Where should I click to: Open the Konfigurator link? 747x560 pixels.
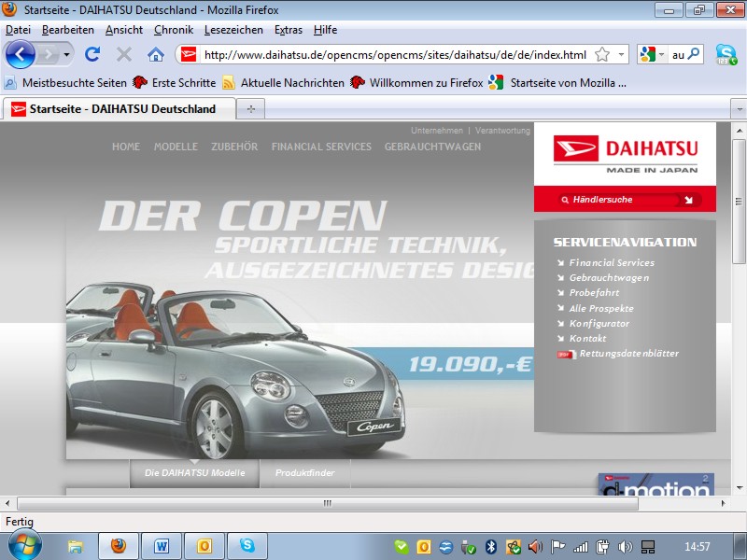tap(599, 323)
